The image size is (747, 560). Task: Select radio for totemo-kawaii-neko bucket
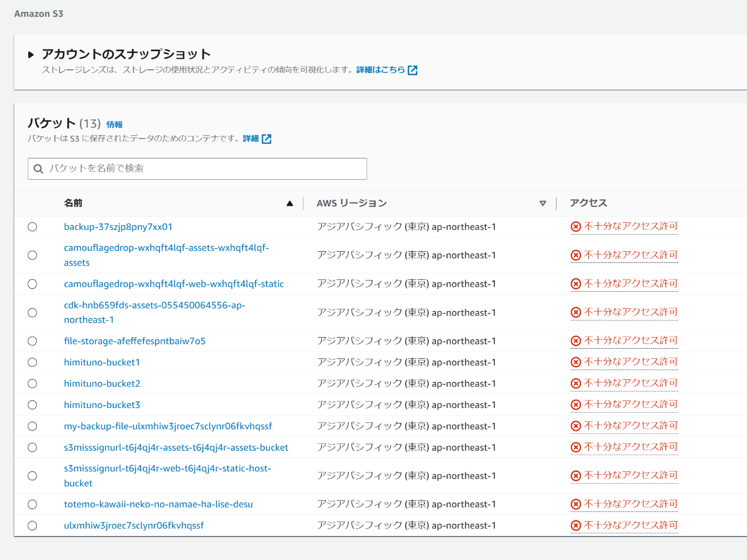(33, 504)
